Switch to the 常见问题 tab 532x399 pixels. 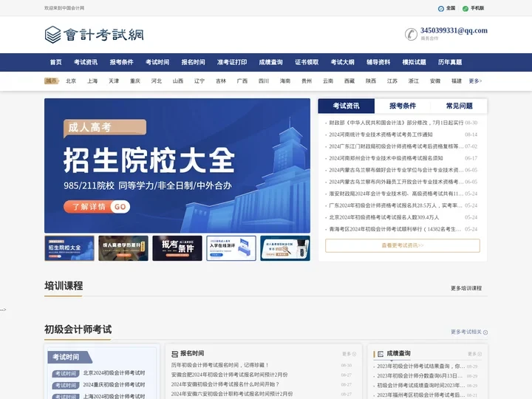(459, 106)
